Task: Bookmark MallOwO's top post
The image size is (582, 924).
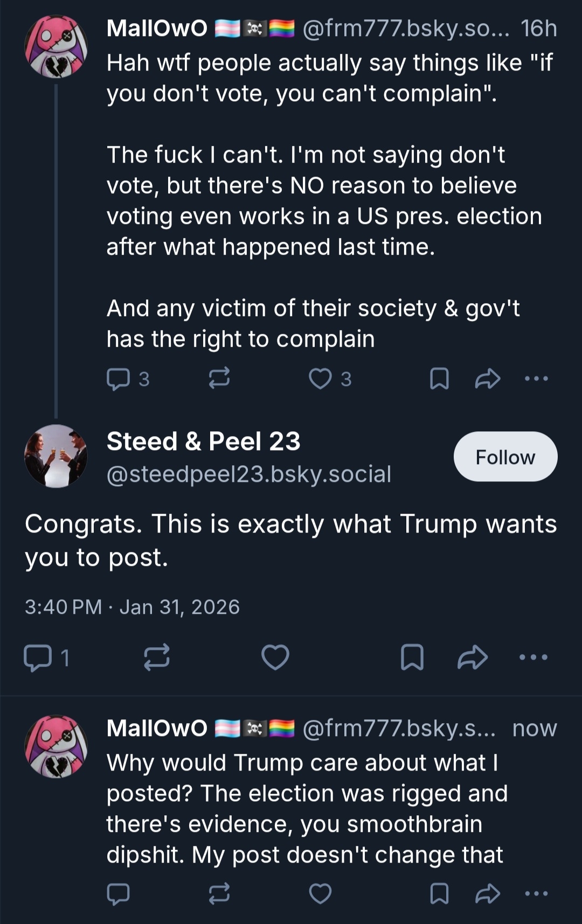Action: pyautogui.click(x=439, y=379)
